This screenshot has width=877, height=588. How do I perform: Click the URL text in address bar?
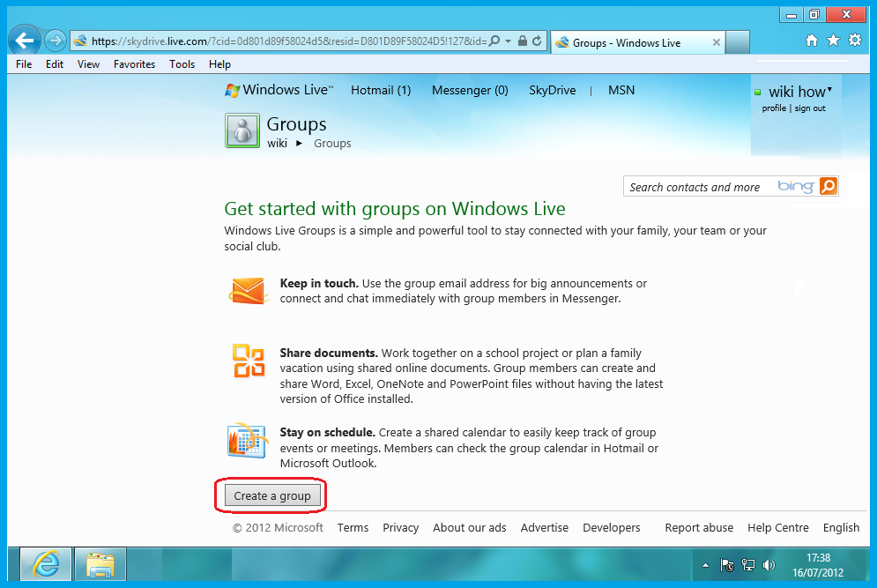289,41
